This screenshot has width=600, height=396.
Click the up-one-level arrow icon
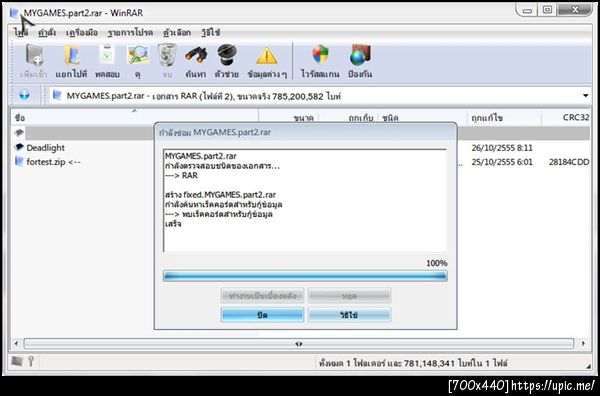point(24,95)
